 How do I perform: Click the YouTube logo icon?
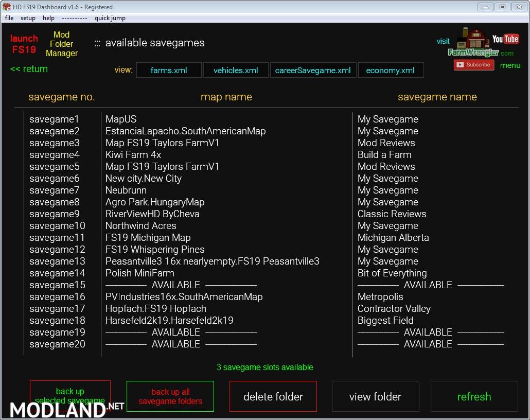point(505,39)
